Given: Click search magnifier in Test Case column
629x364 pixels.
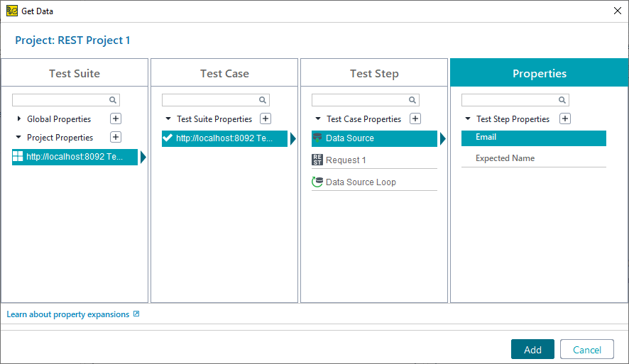Looking at the screenshot, I should pyautogui.click(x=263, y=100).
